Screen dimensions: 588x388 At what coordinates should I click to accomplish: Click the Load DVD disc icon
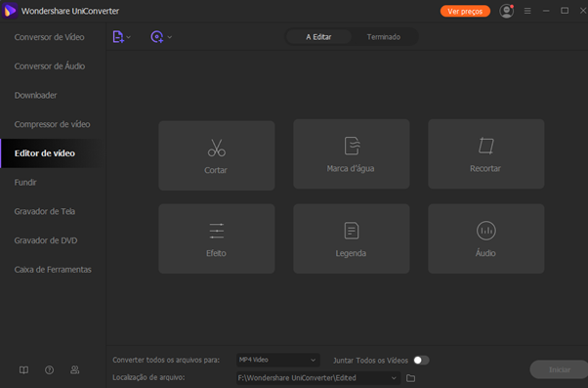point(156,37)
